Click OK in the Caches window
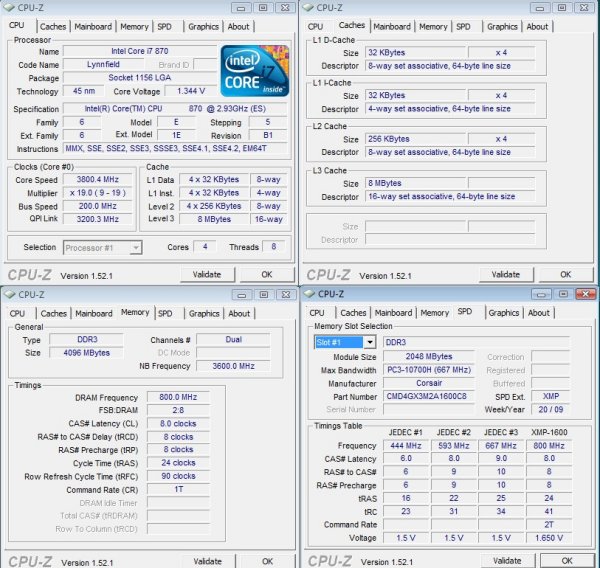The image size is (600, 568). tap(566, 274)
